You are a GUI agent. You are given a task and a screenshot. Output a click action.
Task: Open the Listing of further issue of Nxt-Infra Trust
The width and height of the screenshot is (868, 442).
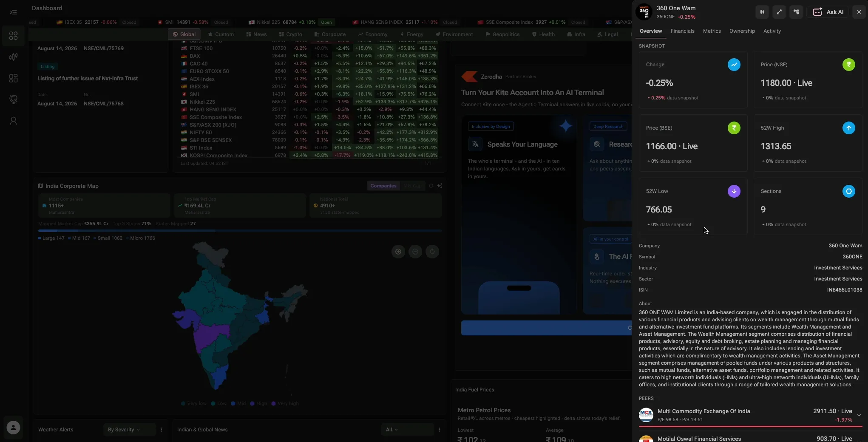point(88,79)
